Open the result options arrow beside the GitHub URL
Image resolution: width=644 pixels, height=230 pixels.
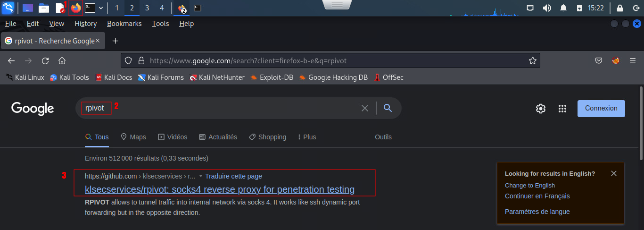200,176
